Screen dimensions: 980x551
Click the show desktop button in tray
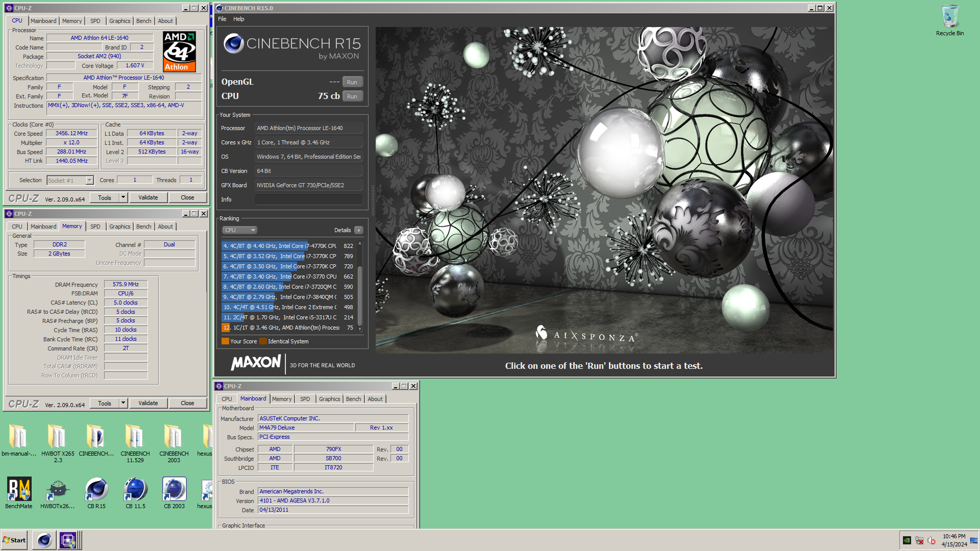tap(974, 540)
